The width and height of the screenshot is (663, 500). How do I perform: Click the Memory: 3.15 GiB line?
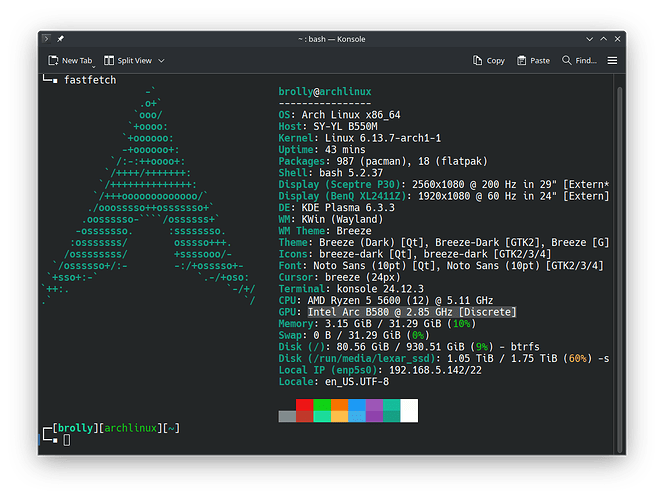click(x=377, y=324)
